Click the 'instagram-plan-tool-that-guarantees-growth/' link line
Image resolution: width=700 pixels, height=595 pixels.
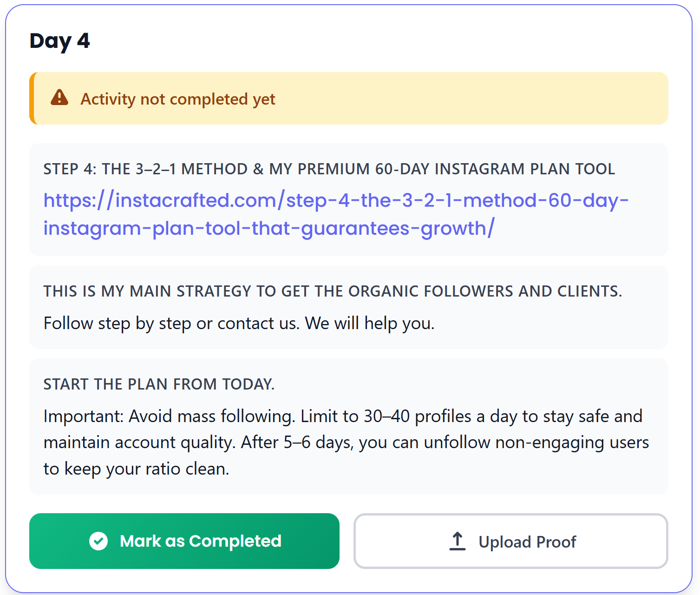tap(269, 229)
